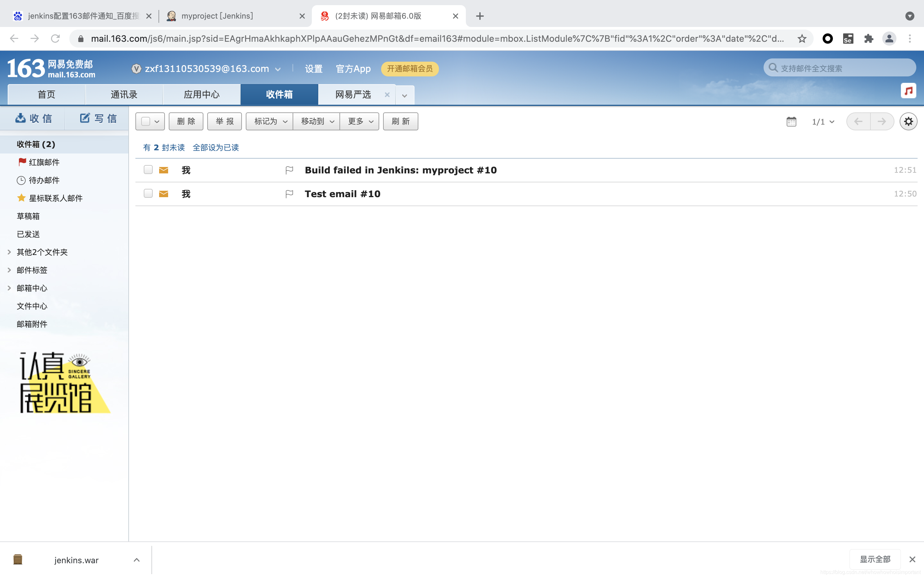This screenshot has height=578, width=924.
Task: Flag the Test email #10 message
Action: 289,194
